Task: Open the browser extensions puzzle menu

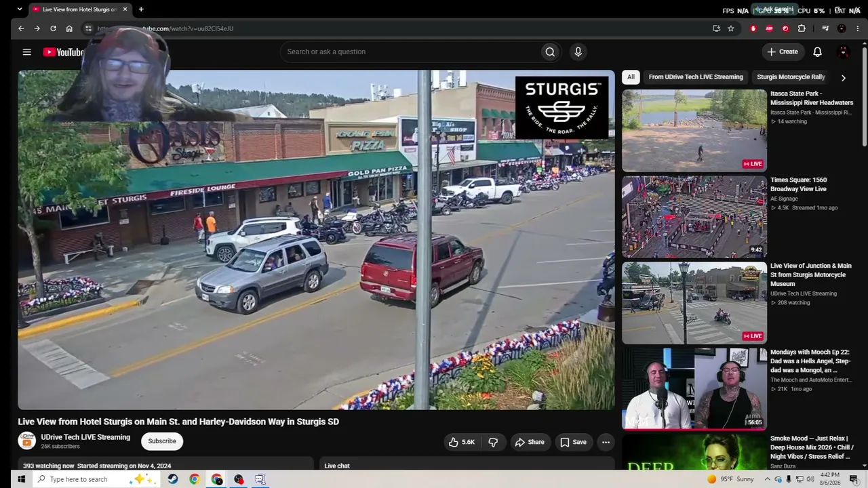Action: click(x=802, y=28)
